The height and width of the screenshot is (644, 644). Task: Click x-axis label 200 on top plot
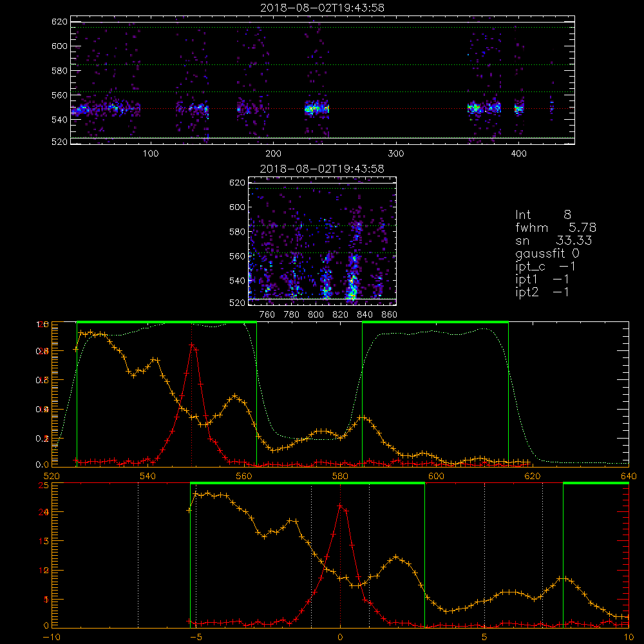point(273,154)
